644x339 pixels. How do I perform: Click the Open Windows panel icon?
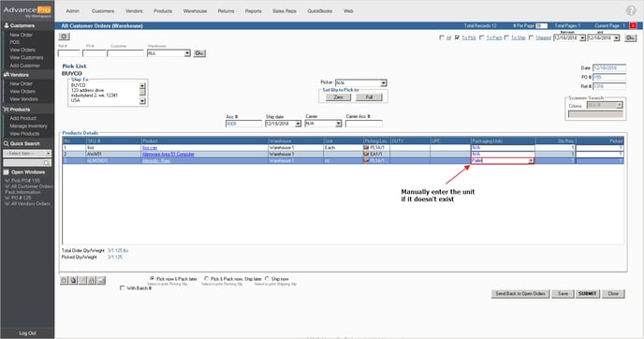(x=7, y=172)
